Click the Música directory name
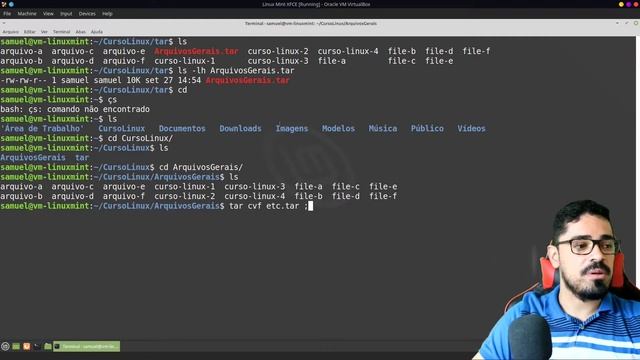The image size is (640, 360). pyautogui.click(x=383, y=129)
